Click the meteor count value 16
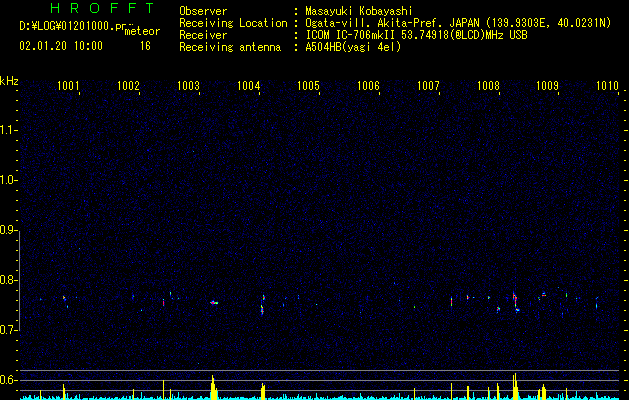The width and height of the screenshot is (629, 400). click(145, 46)
